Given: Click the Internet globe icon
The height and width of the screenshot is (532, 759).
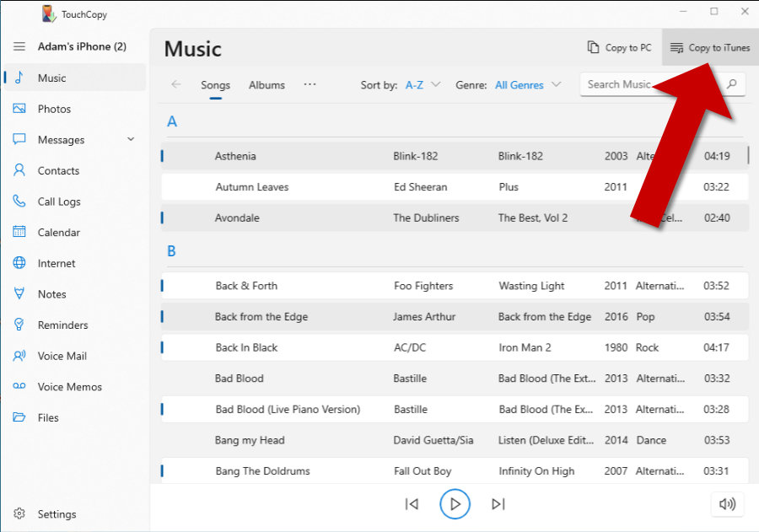Looking at the screenshot, I should (x=19, y=263).
